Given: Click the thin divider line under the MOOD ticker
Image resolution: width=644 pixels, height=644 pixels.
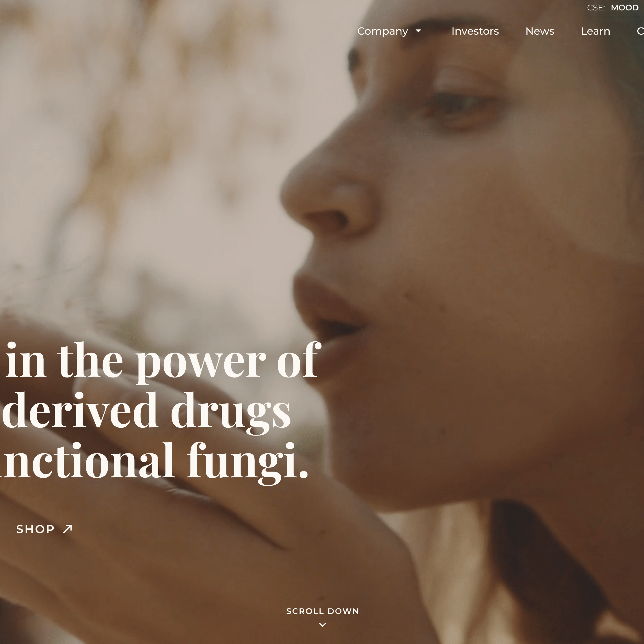Looking at the screenshot, I should (615, 17).
